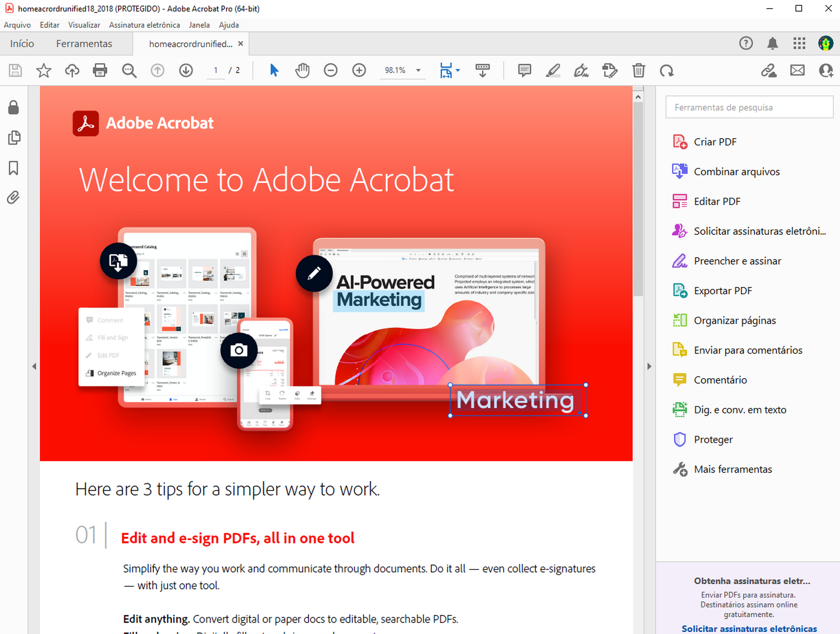Activate the Hand pan tool
Viewport: 840px width, 634px height.
pyautogui.click(x=302, y=71)
